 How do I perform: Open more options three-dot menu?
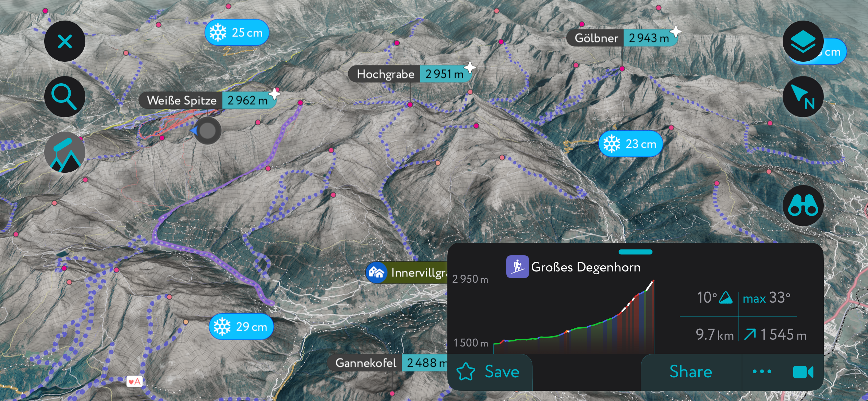coord(762,372)
